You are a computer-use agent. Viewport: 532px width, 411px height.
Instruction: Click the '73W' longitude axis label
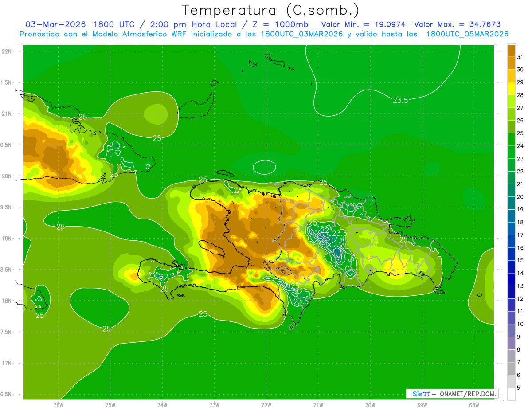click(x=214, y=405)
